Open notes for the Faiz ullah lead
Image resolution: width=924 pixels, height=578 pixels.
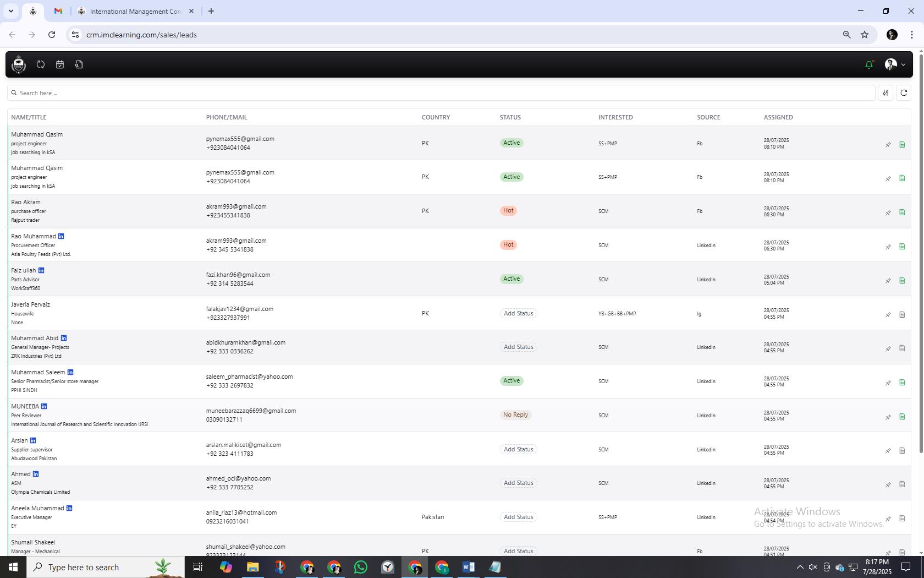(x=902, y=281)
